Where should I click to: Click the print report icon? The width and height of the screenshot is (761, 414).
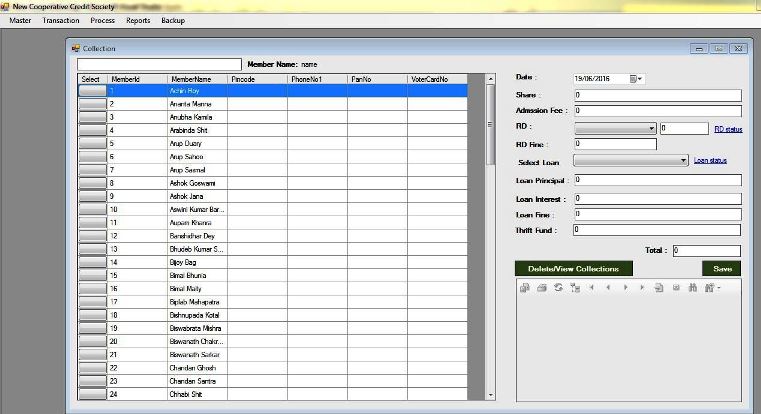tap(541, 288)
